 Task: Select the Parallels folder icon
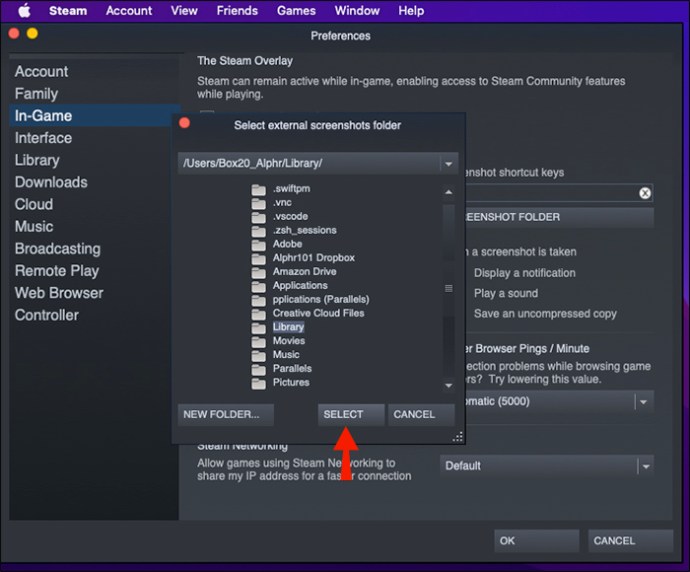point(258,369)
